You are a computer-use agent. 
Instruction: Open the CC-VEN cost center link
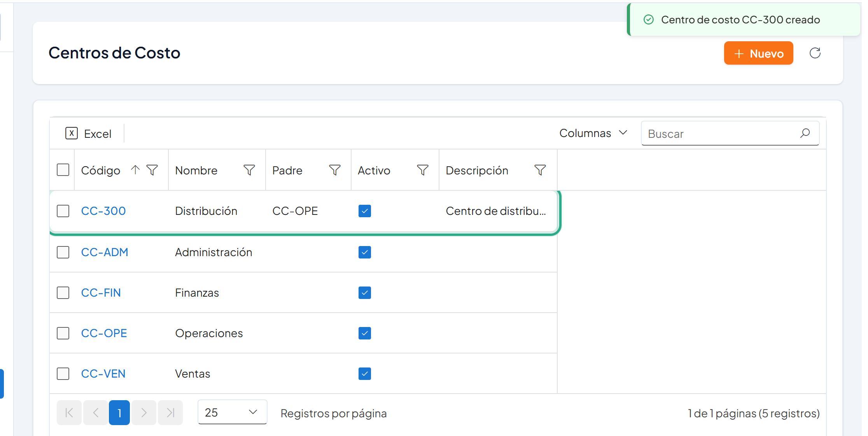(x=103, y=374)
